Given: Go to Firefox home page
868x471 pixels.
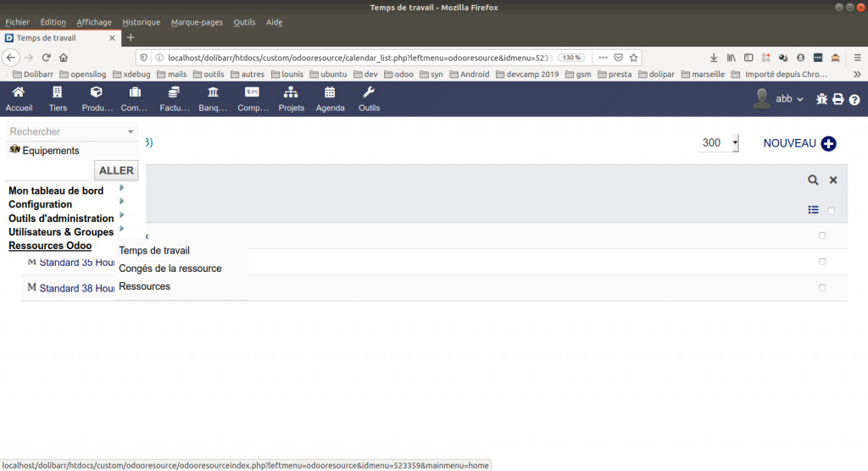Looking at the screenshot, I should pos(64,58).
